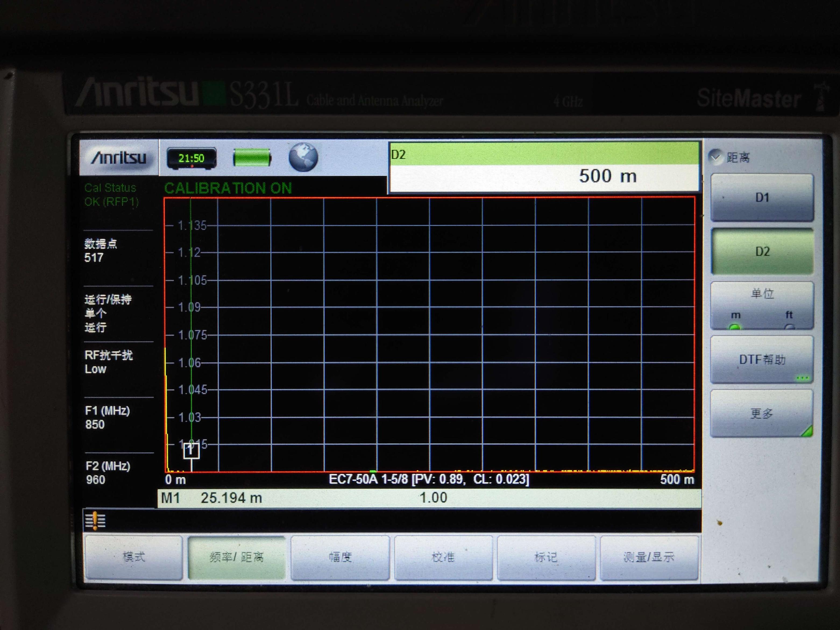Open the 幅度 amplitude menu
This screenshot has height=630, width=840.
(340, 557)
